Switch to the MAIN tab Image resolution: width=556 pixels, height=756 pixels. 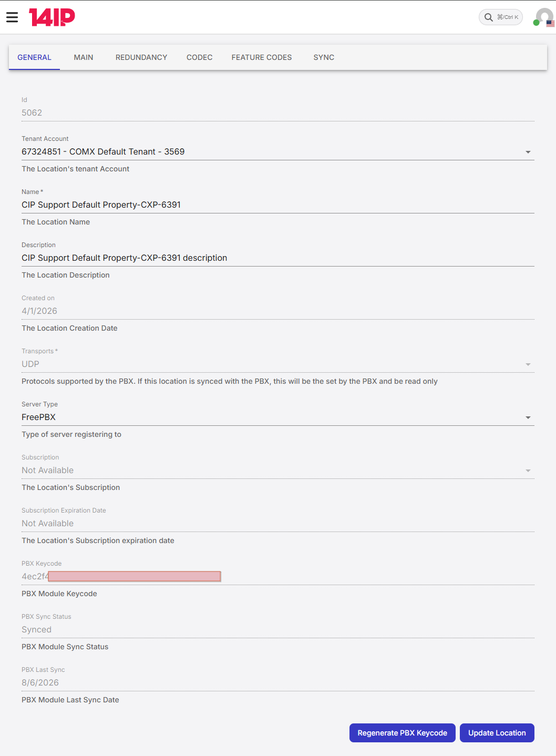(x=84, y=57)
